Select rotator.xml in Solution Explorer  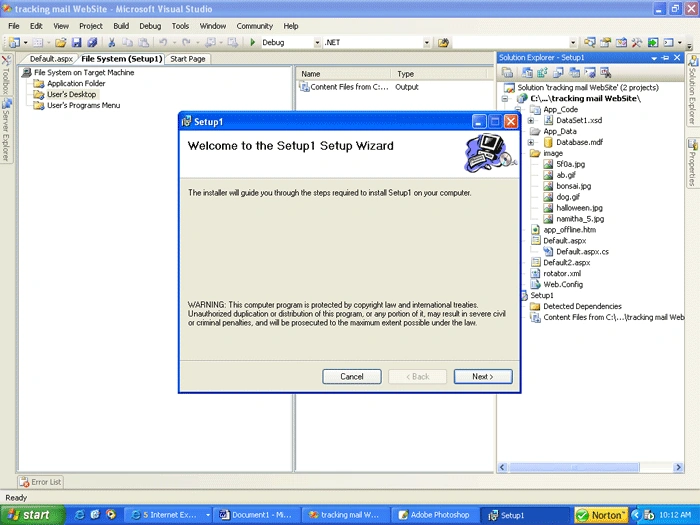coord(562,274)
